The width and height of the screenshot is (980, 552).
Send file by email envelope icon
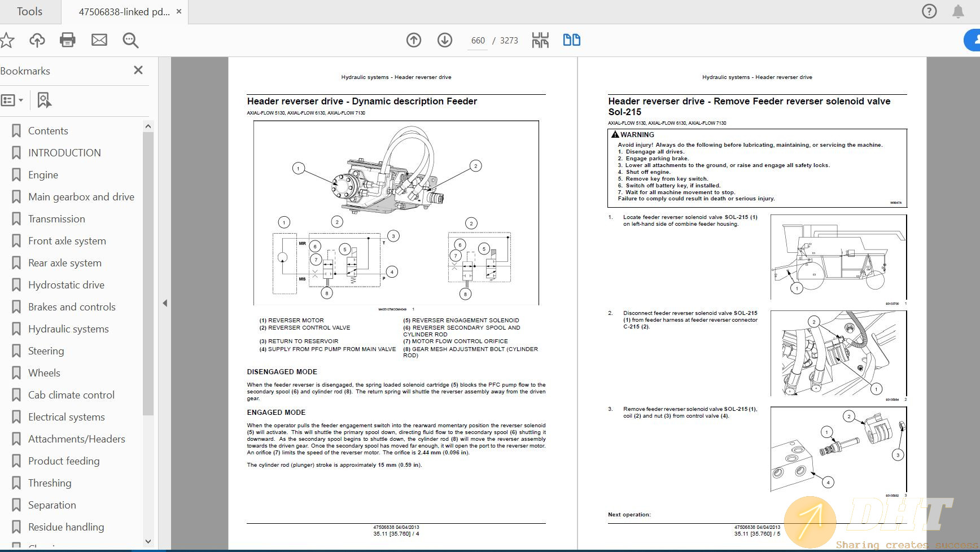pos(99,40)
